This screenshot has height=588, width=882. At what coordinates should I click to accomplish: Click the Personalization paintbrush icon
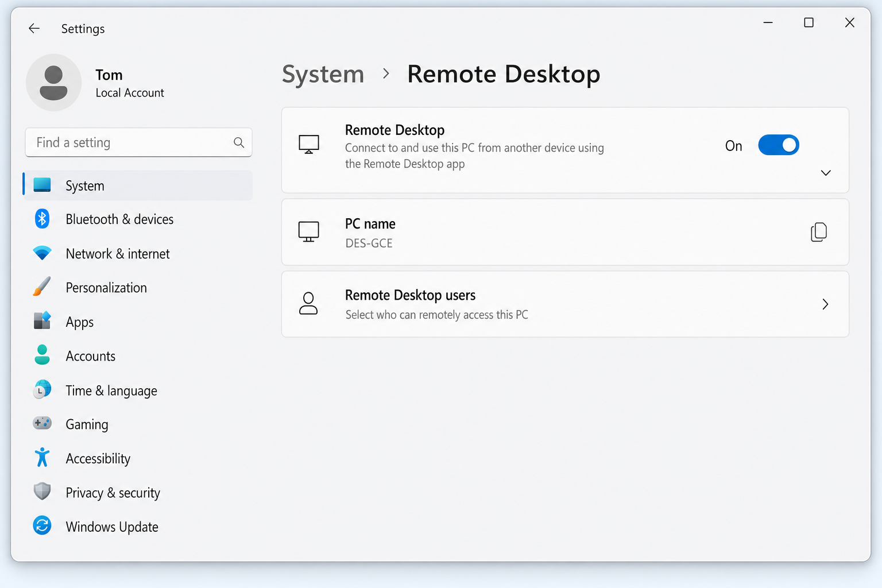42,287
